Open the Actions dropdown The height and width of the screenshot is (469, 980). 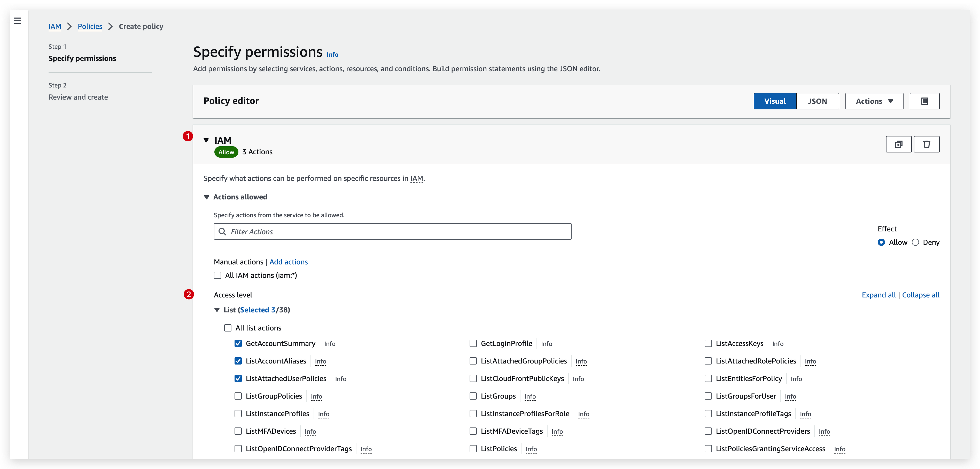(874, 101)
